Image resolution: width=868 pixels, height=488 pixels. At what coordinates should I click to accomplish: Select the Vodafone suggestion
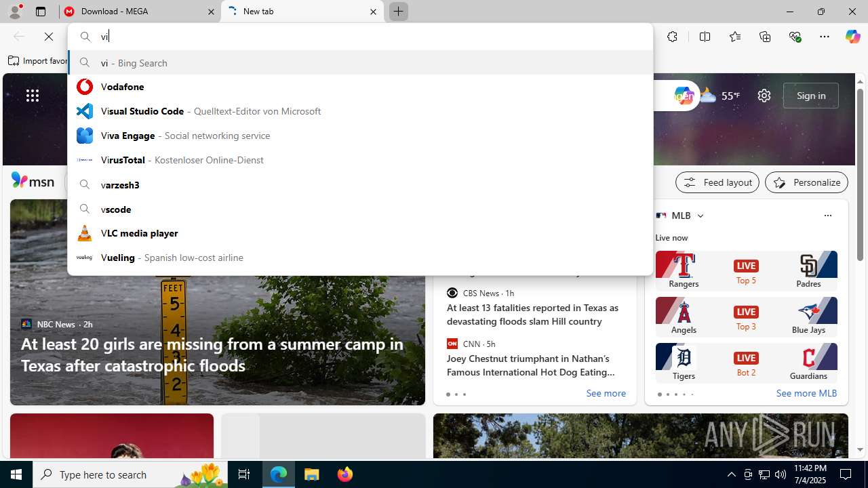[x=360, y=87]
